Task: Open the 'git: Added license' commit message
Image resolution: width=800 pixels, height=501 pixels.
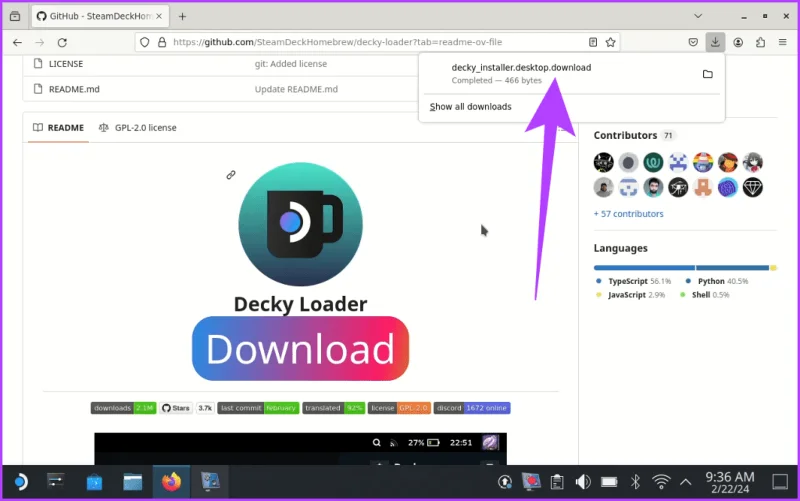Action: (x=291, y=64)
